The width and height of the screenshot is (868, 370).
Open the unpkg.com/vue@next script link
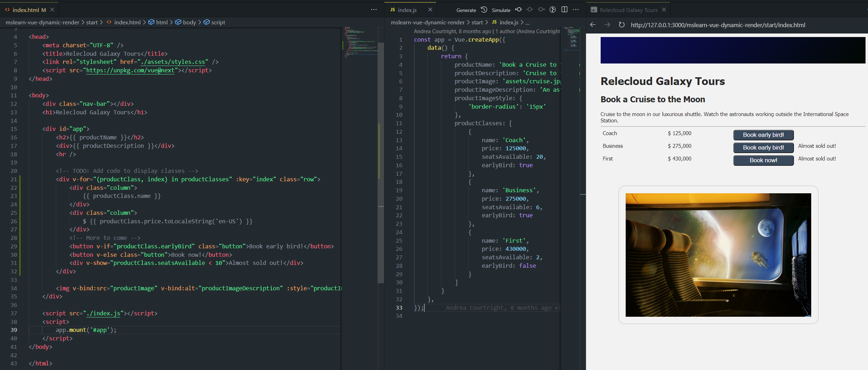[130, 70]
